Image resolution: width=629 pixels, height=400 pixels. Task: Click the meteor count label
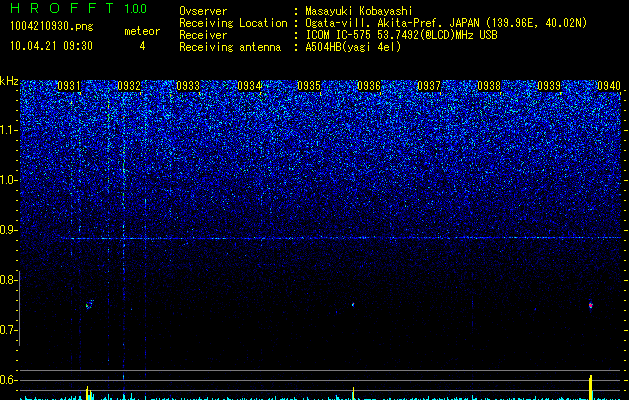[142, 31]
